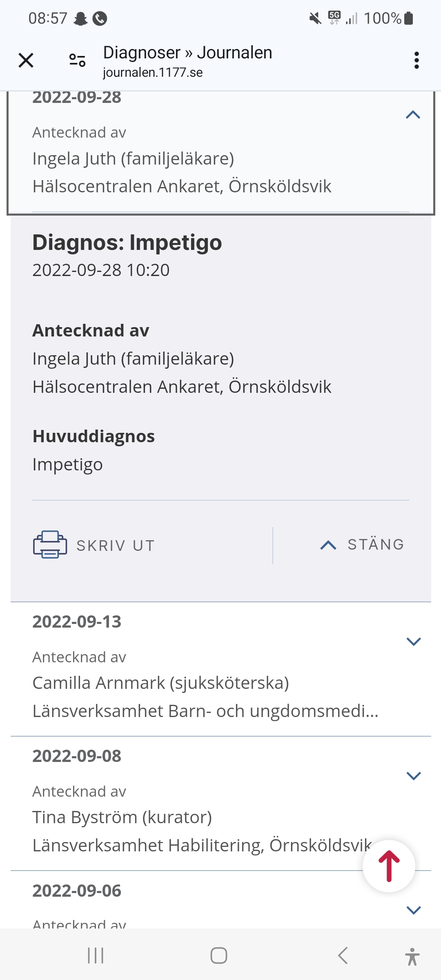Expand the 2022-09-08 entry chevron
Viewport: 441px width, 980px height.
click(x=414, y=776)
